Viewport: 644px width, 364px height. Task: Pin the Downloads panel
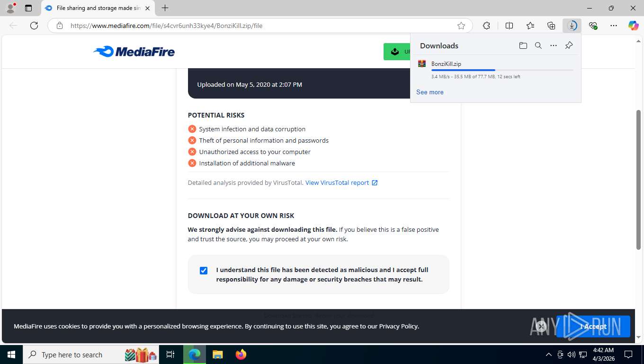tap(569, 45)
